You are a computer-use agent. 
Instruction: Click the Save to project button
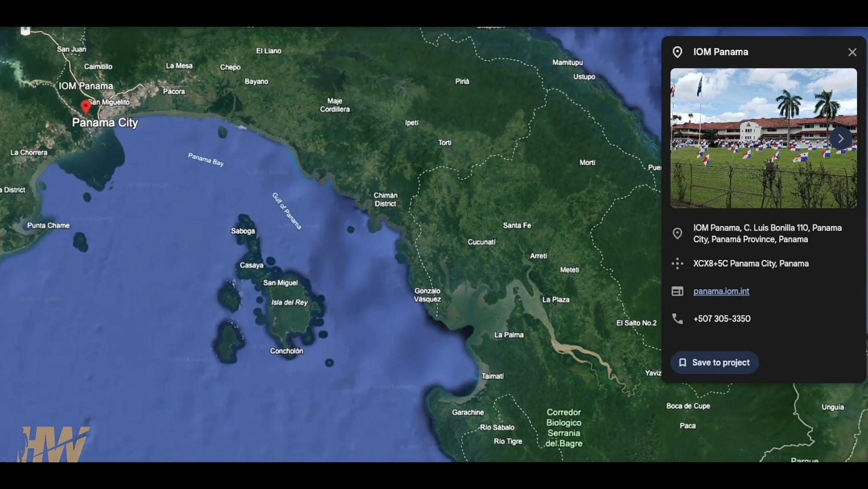(715, 363)
